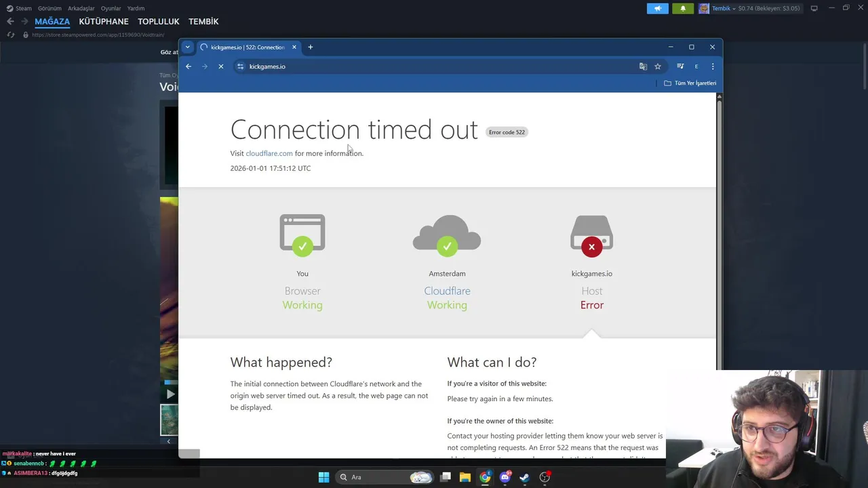The image size is (868, 488).
Task: Open the Görünüm menu in Steam
Action: (x=50, y=9)
